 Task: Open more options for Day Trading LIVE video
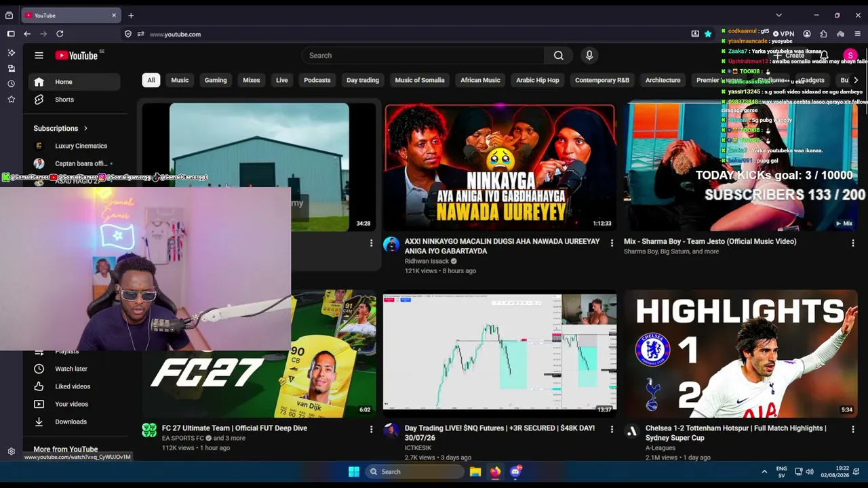click(612, 429)
